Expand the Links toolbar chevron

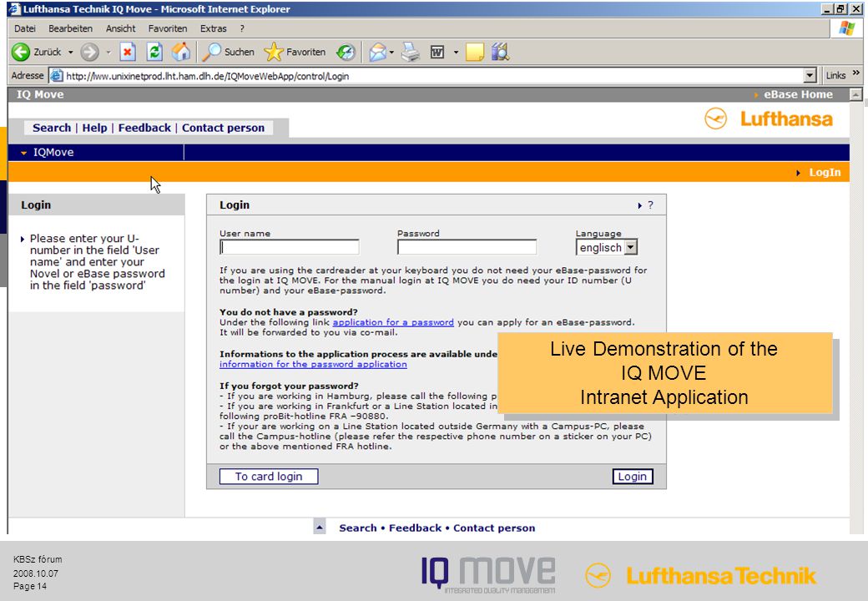[x=856, y=73]
